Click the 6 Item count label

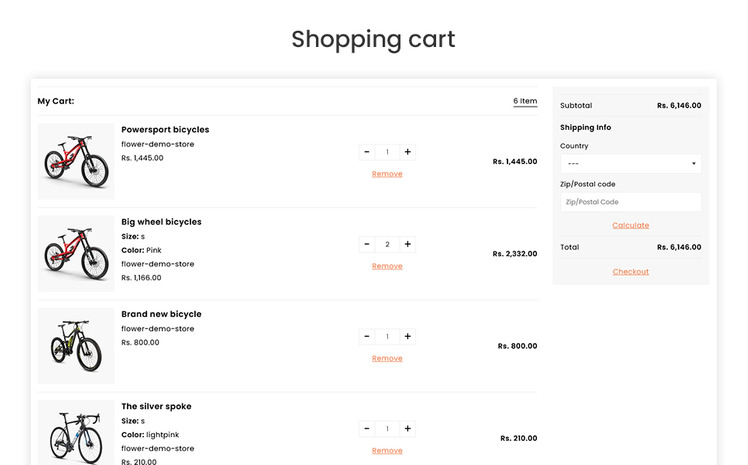[x=525, y=101]
